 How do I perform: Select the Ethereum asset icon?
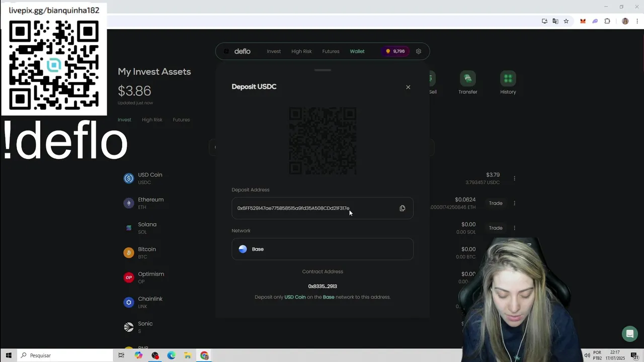coord(129,203)
